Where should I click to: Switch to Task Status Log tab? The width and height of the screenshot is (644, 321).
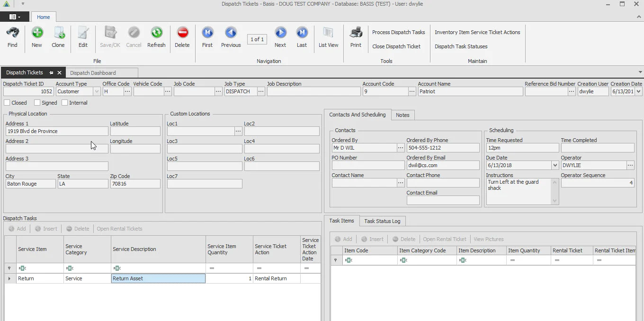382,221
